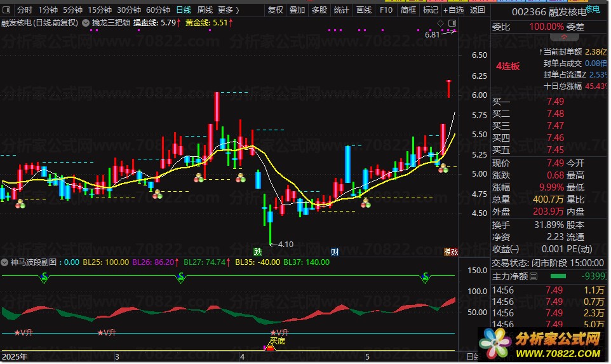Click the info icon beside 当前封单额

(x=540, y=52)
